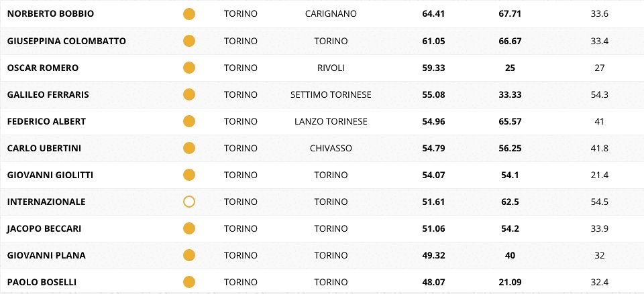Screen dimensions: 644x294
Task: Select the Chivasso city cell
Action: pyautogui.click(x=331, y=148)
